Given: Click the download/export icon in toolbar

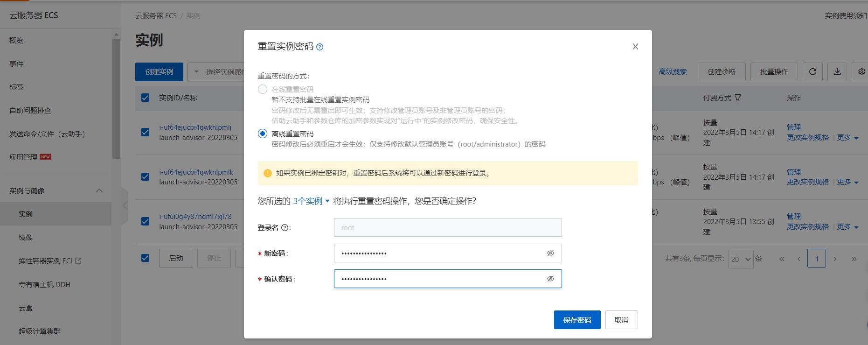Looking at the screenshot, I should pos(837,72).
